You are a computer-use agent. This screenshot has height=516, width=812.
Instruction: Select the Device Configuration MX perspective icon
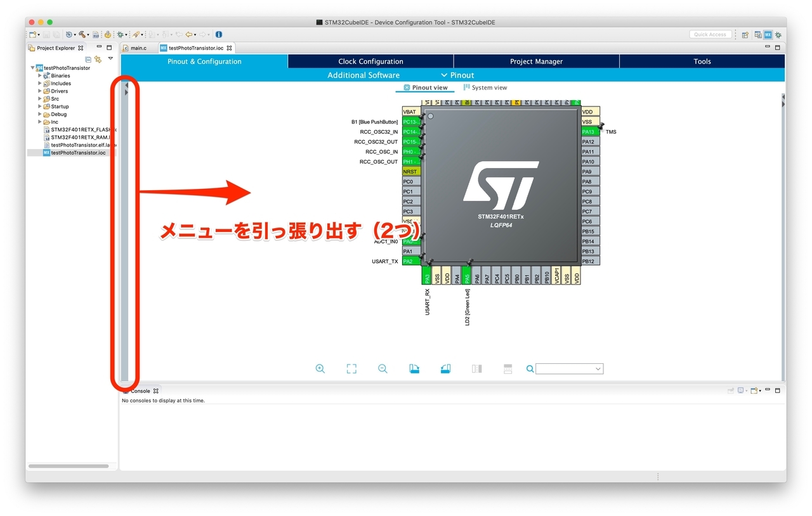(x=768, y=35)
